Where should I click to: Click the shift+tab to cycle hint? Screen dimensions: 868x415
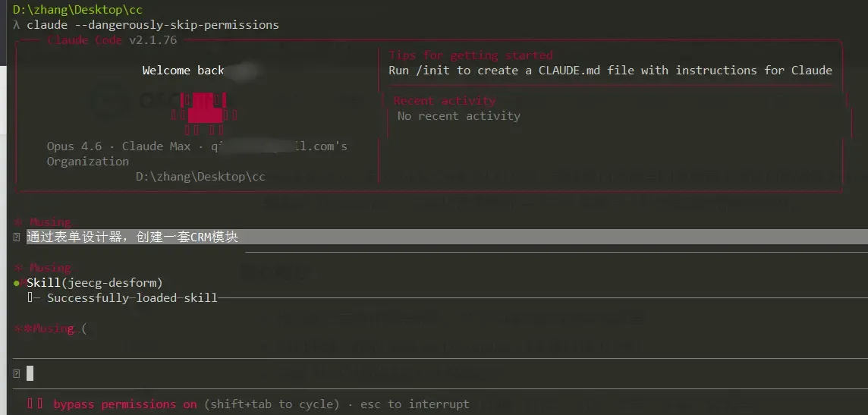point(272,404)
